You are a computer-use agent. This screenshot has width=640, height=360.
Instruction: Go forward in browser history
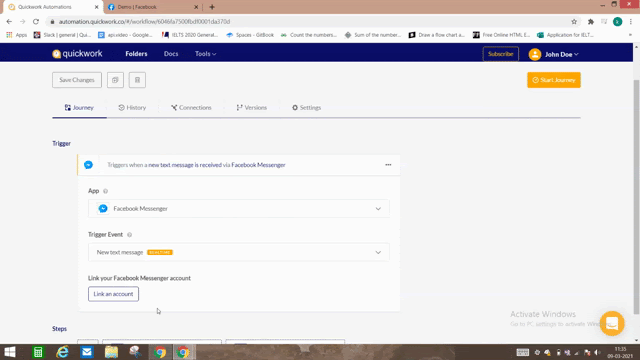(22, 22)
